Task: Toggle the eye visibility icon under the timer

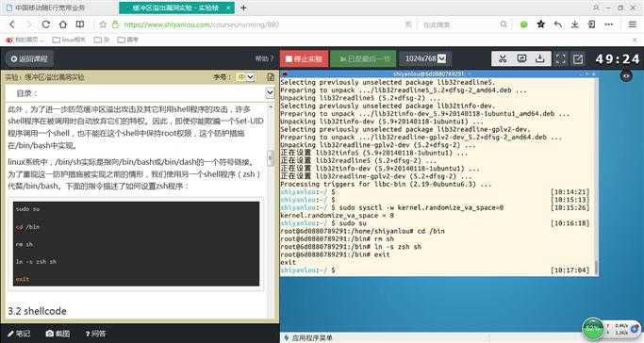Action: (626, 76)
